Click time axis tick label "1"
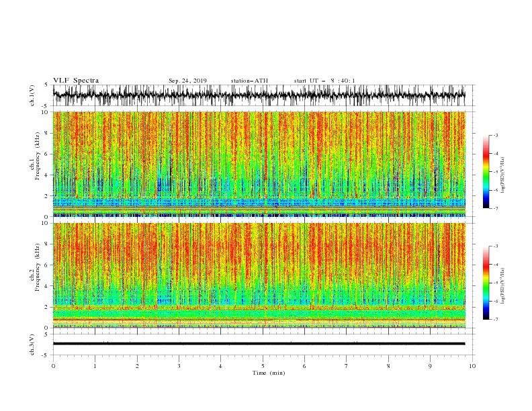Image resolution: width=532 pixels, height=411 pixels. point(95,366)
